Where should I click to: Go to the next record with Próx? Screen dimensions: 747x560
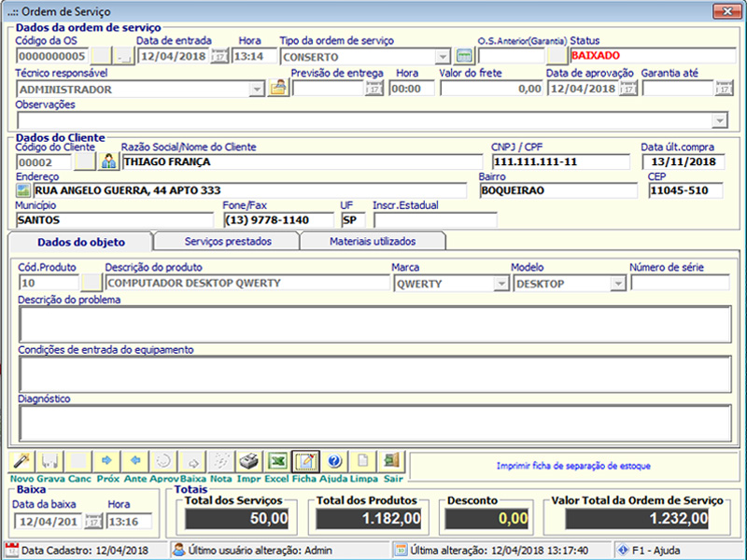coord(106,461)
